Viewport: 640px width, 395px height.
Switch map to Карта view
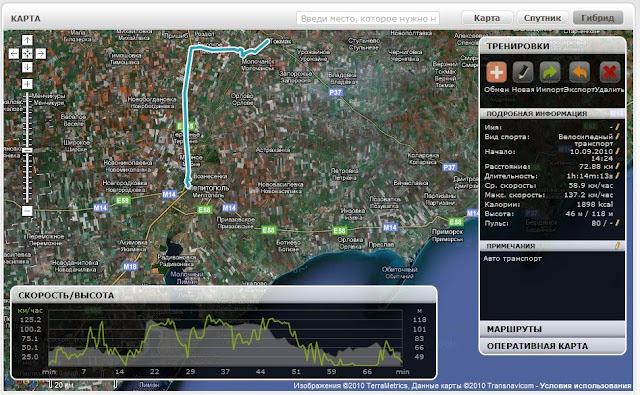[487, 18]
